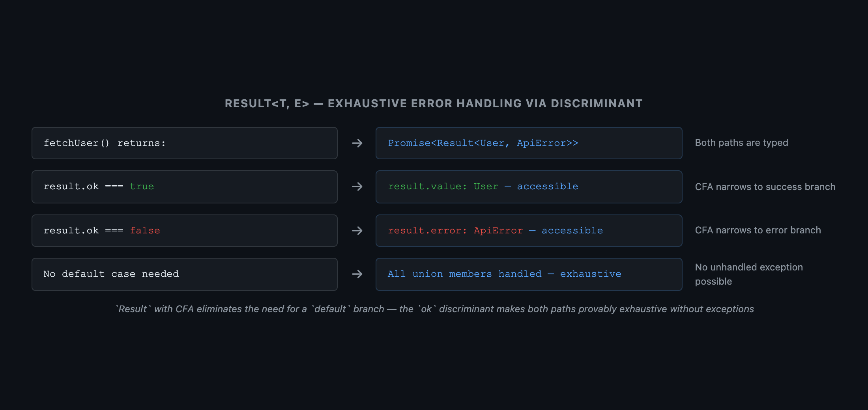Screen dimensions: 868x410
Task: Click the green true keyword
Action: 142,186
